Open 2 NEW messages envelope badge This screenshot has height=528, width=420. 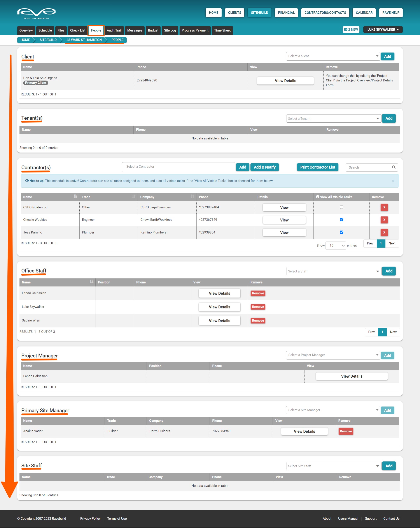(351, 30)
